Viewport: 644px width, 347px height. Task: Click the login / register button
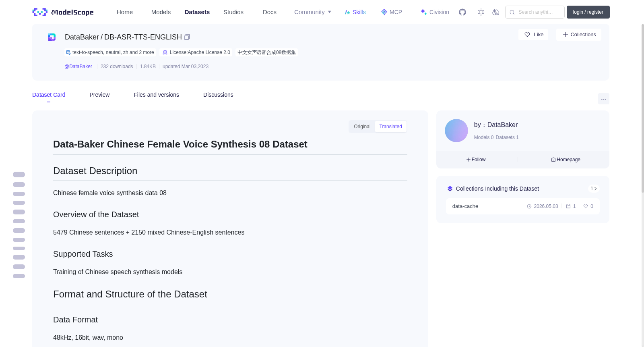click(x=588, y=12)
